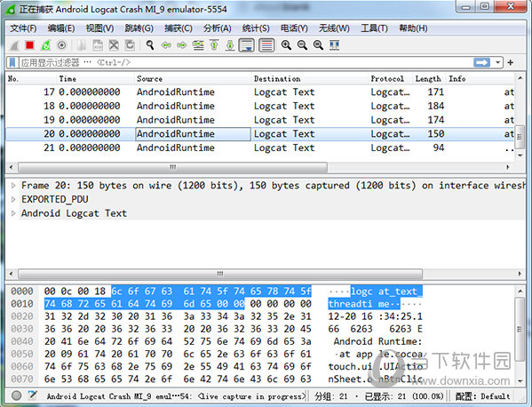Viewport: 532px width, 407px height.
Task: Open the 统计(S) menu
Action: 256,28
